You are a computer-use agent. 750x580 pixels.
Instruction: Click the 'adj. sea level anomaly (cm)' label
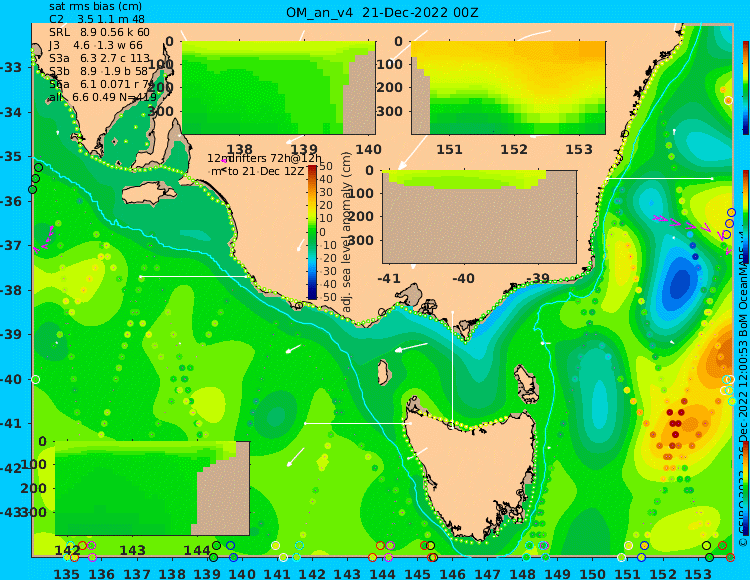[x=347, y=232]
